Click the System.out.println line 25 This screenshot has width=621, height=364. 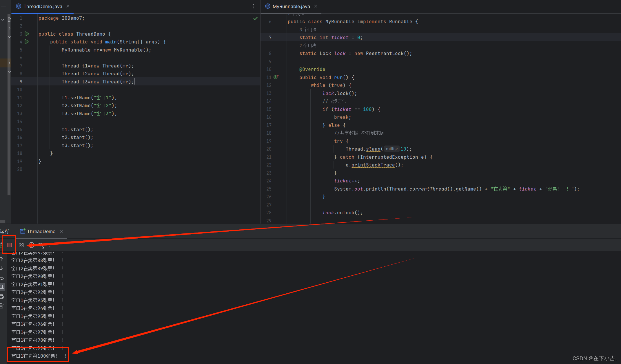pos(457,189)
